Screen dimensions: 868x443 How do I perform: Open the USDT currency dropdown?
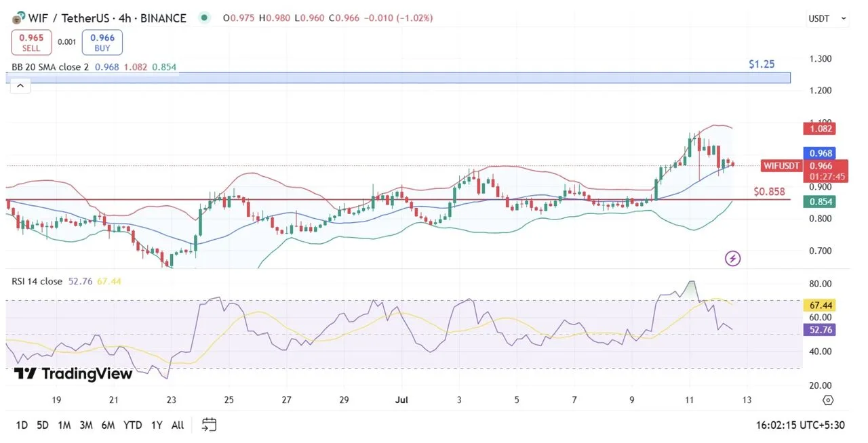click(x=827, y=19)
